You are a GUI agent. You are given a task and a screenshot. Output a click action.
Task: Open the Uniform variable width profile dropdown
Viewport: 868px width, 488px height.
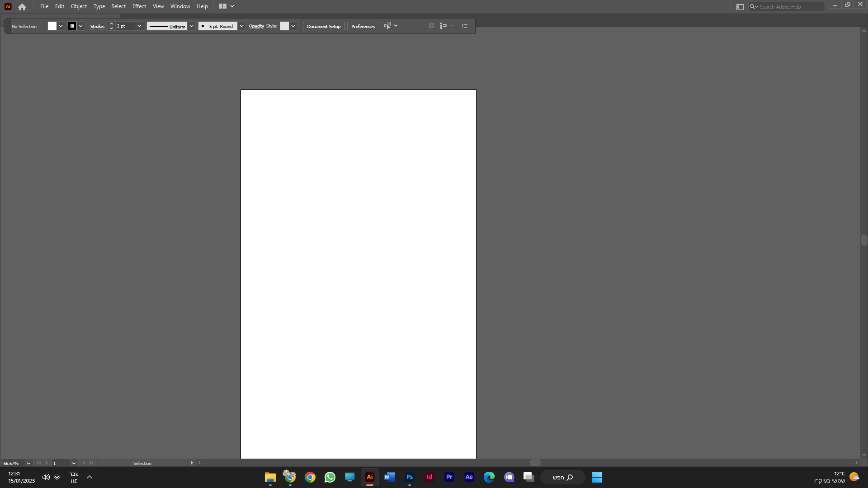point(191,26)
